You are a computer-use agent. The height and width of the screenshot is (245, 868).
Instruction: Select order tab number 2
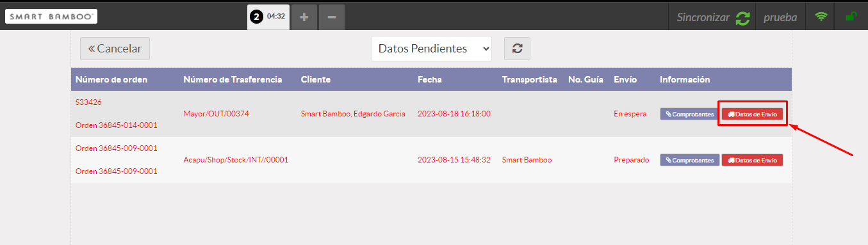pos(268,17)
